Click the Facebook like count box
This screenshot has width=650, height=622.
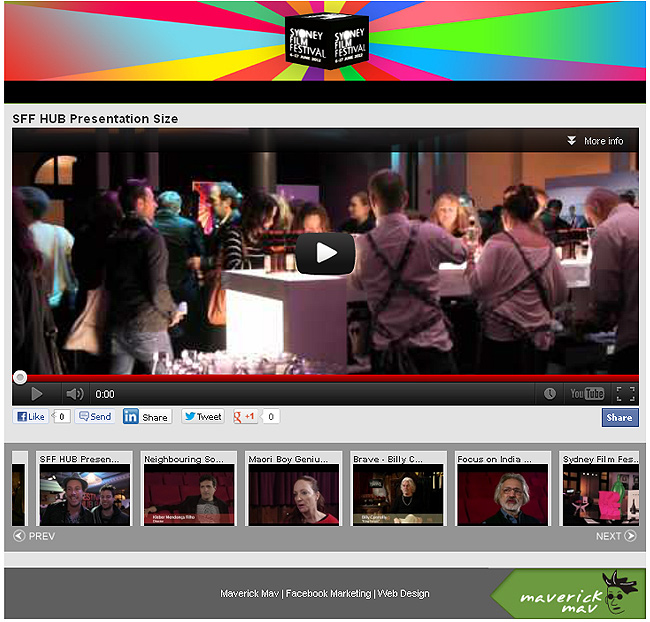(61, 416)
